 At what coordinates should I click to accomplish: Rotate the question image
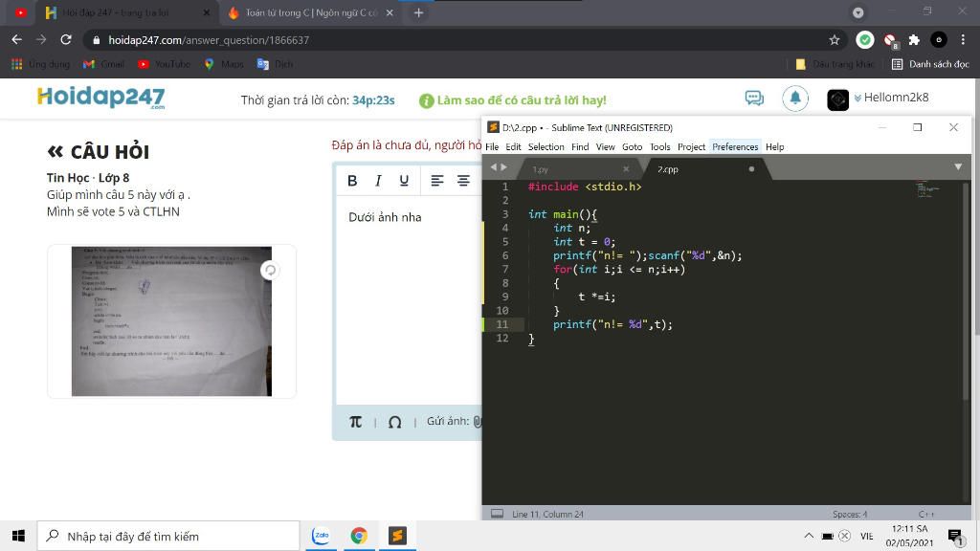[x=270, y=271]
